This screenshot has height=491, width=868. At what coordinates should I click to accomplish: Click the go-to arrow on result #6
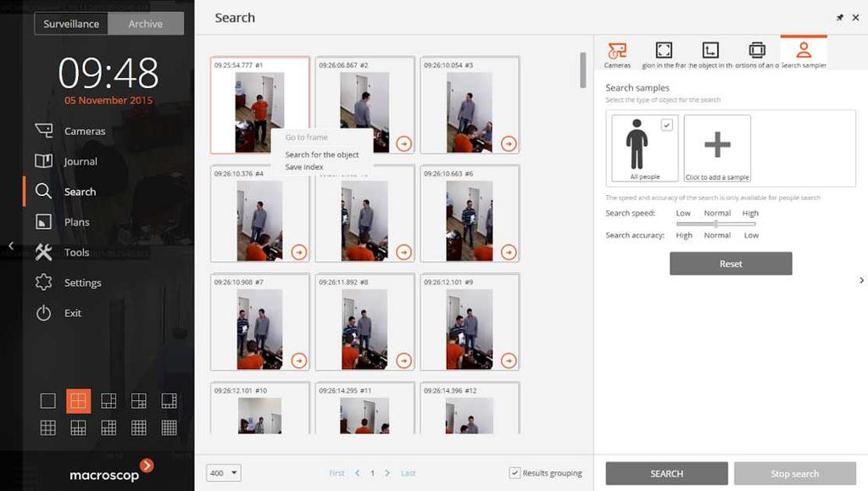509,253
